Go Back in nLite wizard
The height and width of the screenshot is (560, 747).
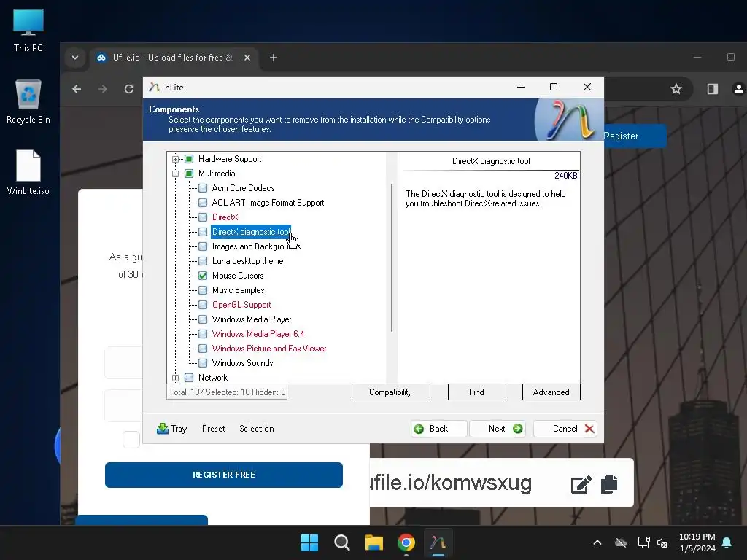click(x=438, y=429)
